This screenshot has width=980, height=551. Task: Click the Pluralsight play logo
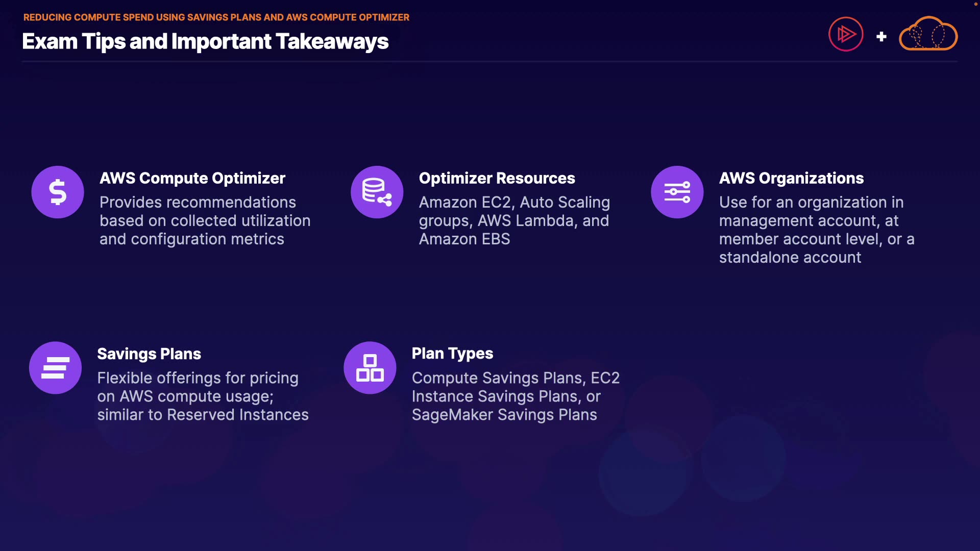click(846, 34)
